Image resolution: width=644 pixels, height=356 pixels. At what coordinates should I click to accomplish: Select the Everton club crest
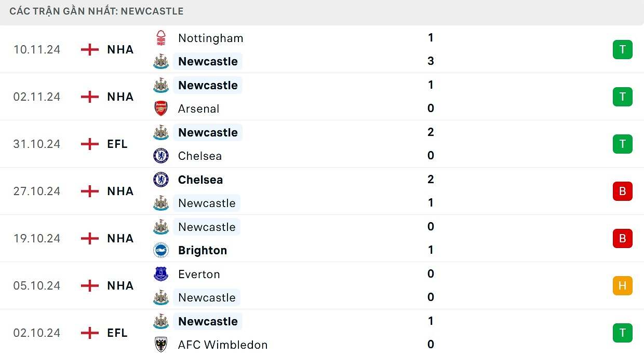coord(161,274)
